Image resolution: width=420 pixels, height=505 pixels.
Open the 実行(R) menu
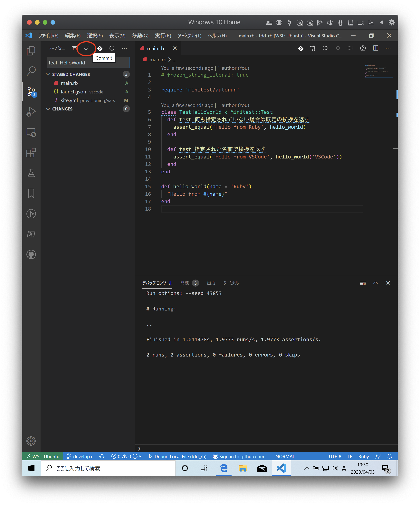coord(163,36)
